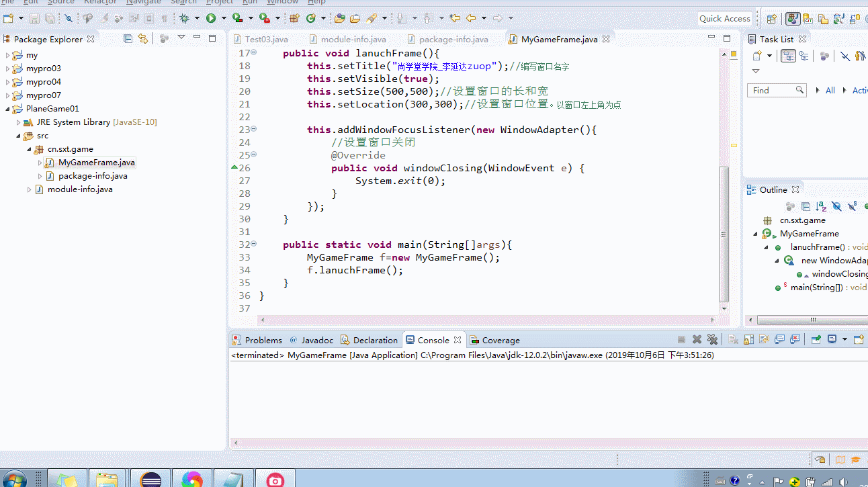
Task: Open the Declaration tab
Action: 370,340
